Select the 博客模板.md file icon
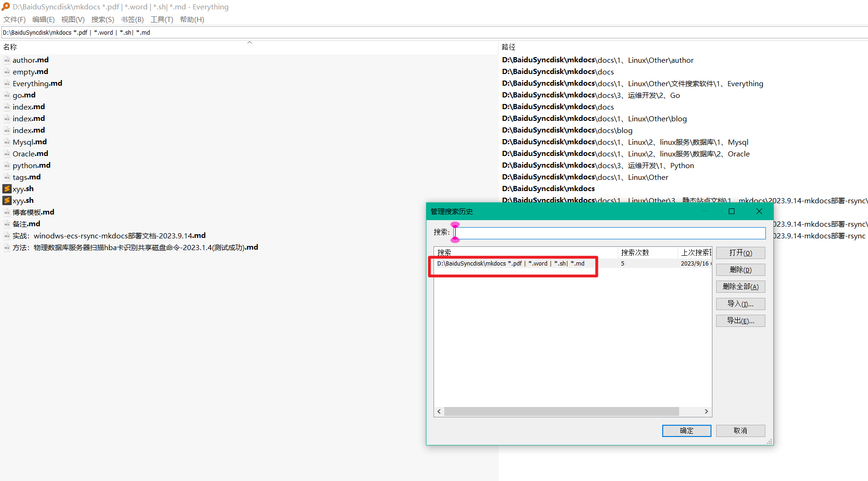This screenshot has width=868, height=481. (x=7, y=212)
